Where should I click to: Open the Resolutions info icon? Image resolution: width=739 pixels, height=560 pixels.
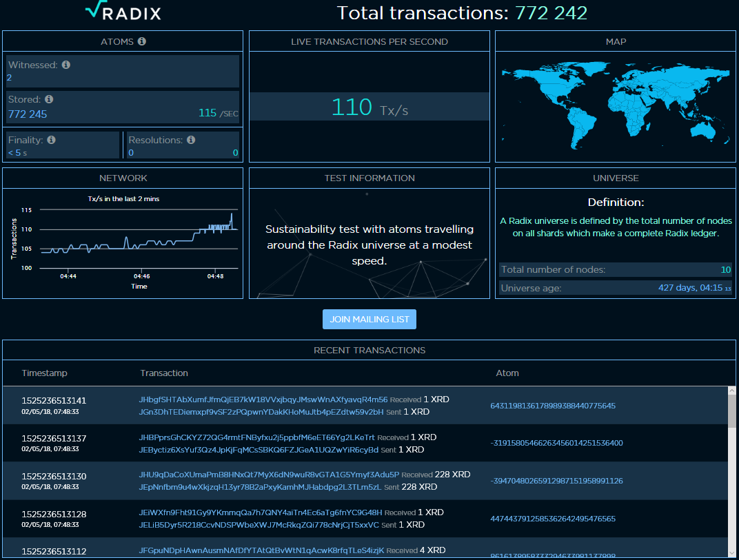pyautogui.click(x=191, y=140)
